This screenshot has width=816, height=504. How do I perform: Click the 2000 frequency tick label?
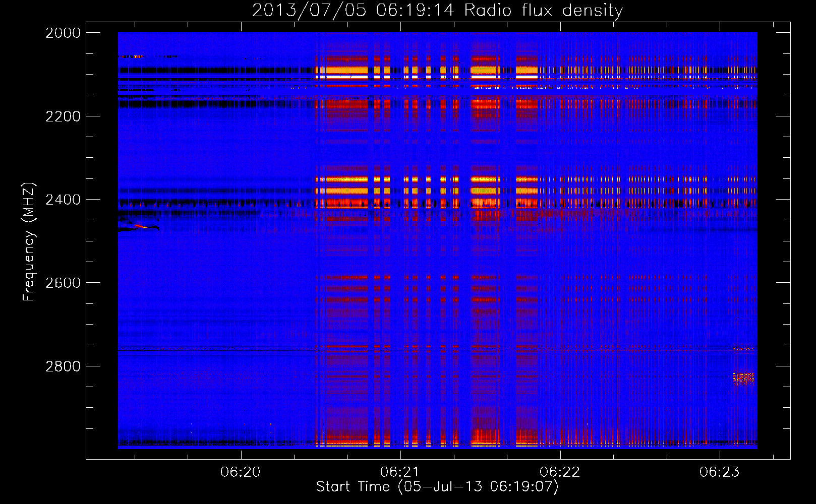[x=63, y=33]
